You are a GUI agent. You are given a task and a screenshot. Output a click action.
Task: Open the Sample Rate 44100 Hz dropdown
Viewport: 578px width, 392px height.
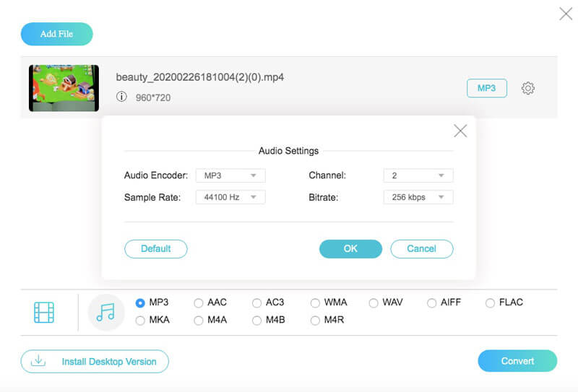[230, 197]
